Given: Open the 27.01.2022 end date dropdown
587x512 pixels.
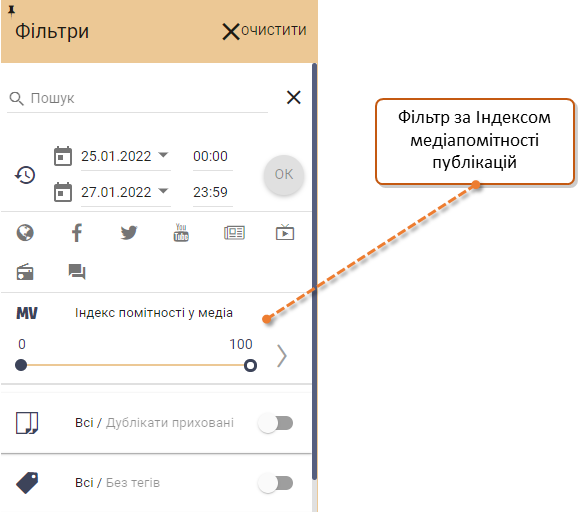Looking at the screenshot, I should (163, 191).
